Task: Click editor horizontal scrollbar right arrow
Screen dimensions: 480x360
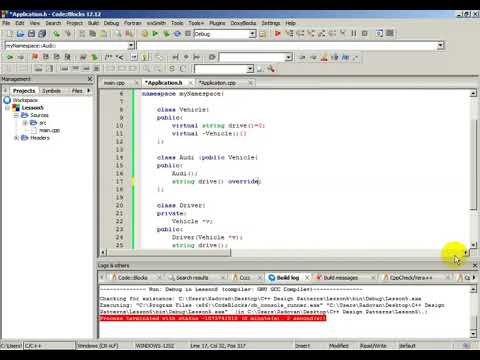Action: coord(465,253)
